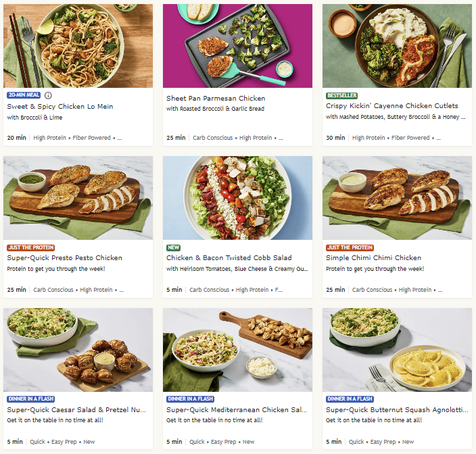Click the Sheet Pan Parmesan Chicken photo
Image resolution: width=476 pixels, height=454 pixels.
(237, 46)
